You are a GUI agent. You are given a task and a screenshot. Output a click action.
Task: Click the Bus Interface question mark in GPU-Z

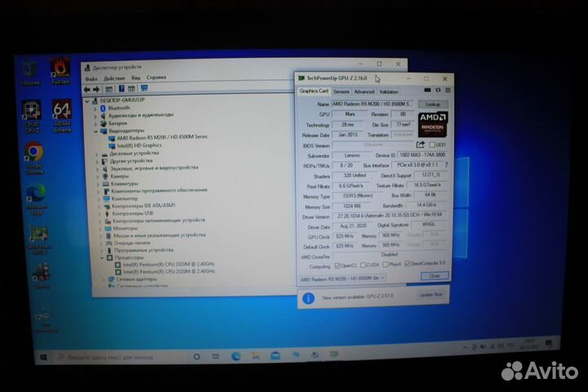click(x=446, y=165)
